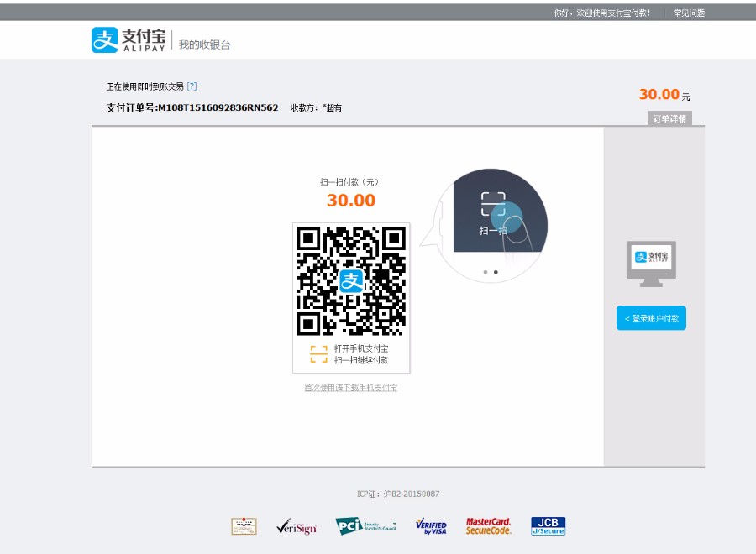Click the orange scan frame icon
Image resolution: width=756 pixels, height=554 pixels.
tap(318, 354)
